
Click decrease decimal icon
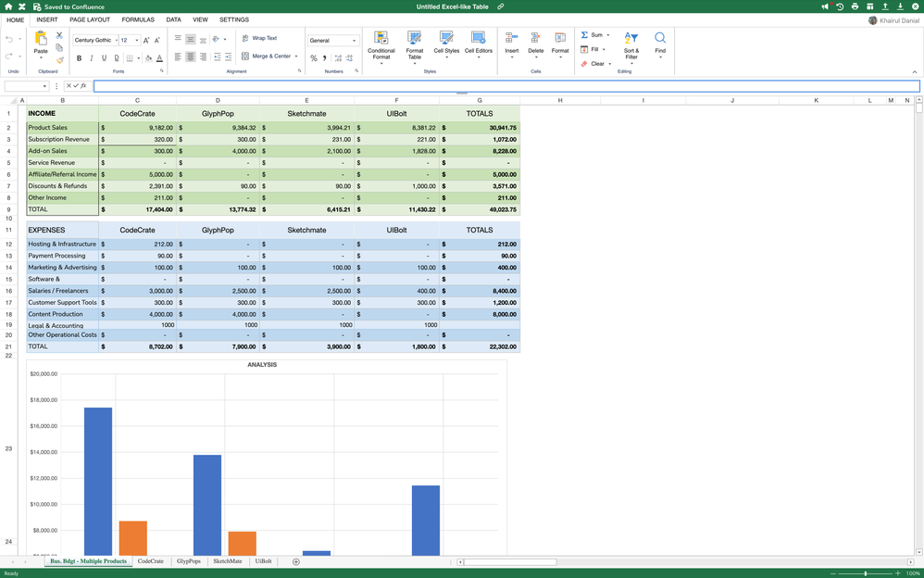click(x=349, y=57)
